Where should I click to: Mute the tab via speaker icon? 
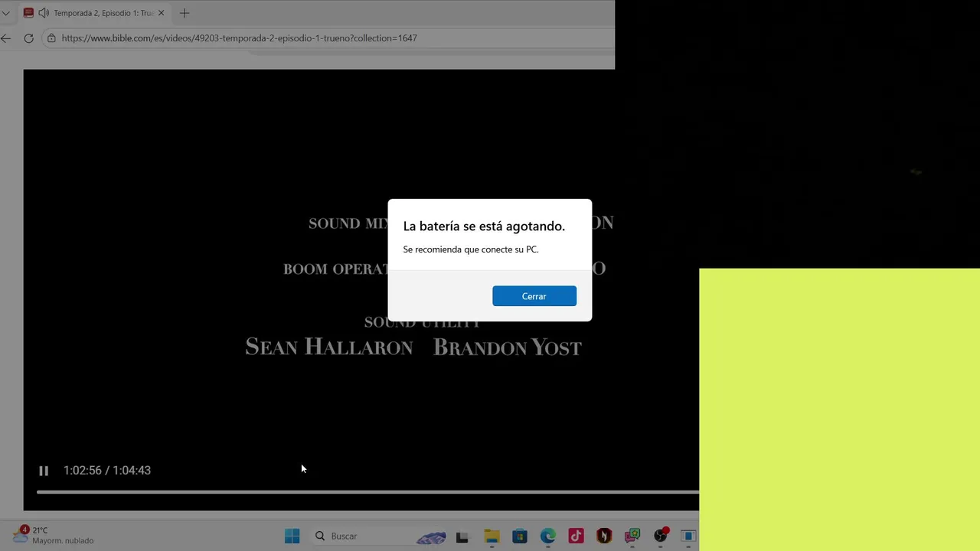click(x=44, y=13)
